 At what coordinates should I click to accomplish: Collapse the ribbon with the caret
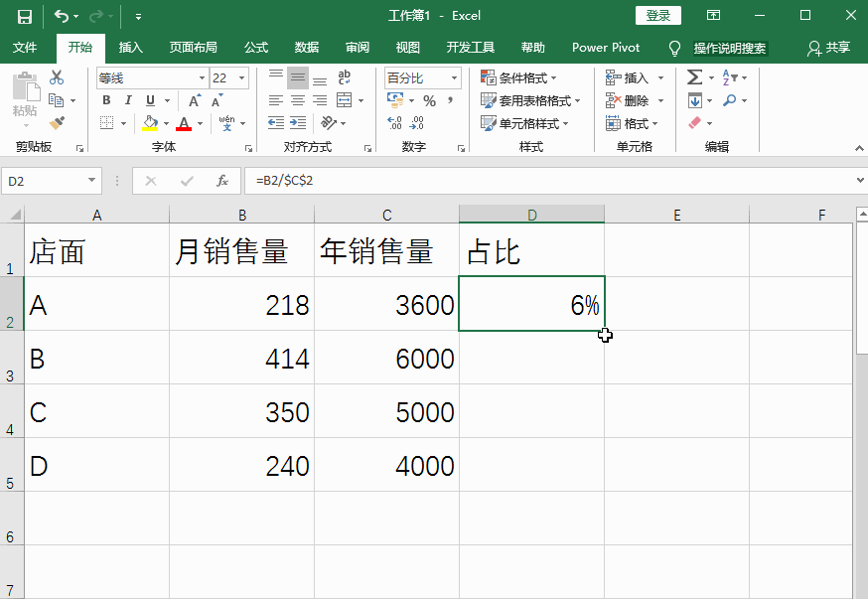[859, 148]
